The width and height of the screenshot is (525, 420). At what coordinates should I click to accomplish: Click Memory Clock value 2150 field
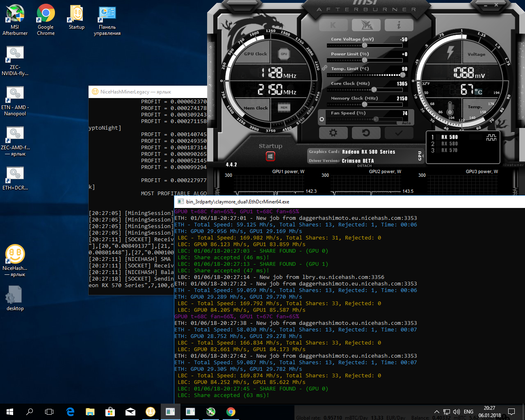(402, 98)
